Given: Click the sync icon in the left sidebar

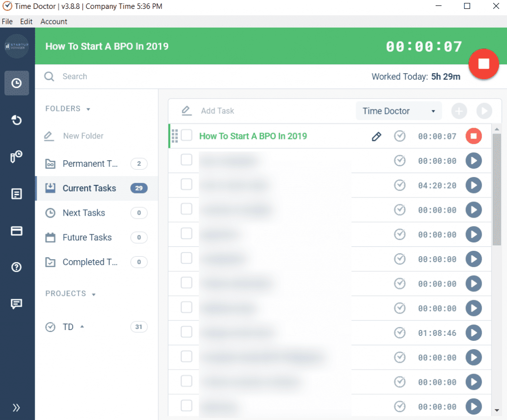Looking at the screenshot, I should tap(16, 120).
